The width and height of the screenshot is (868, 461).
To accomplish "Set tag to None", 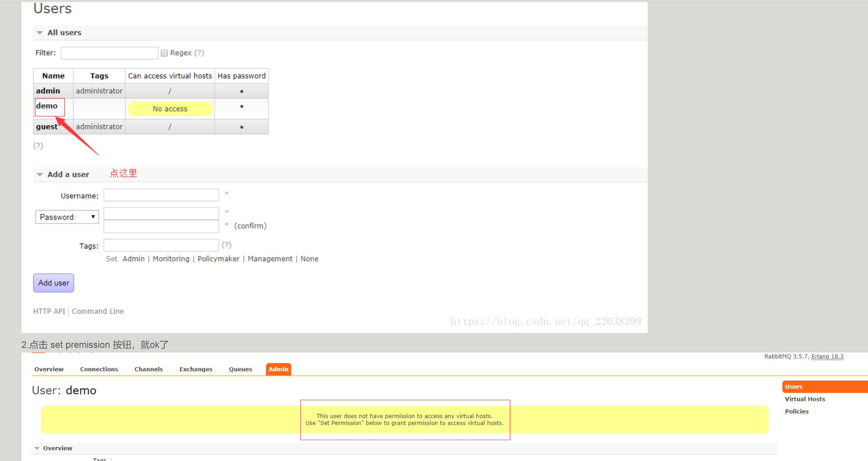I will point(310,259).
